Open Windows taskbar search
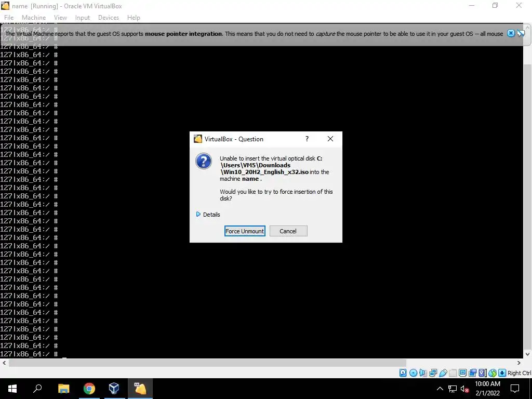 coord(37,389)
